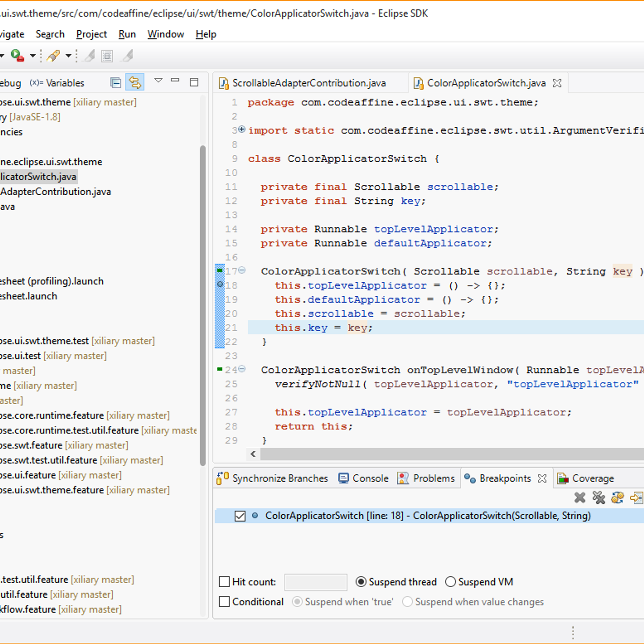This screenshot has height=644, width=644.
Task: Switch to ScrollableAdapterContribution.java editor tab
Action: click(309, 83)
